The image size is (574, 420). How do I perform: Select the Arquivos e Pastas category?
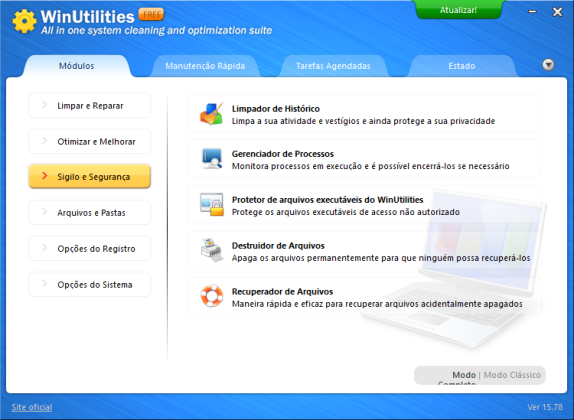(x=90, y=212)
